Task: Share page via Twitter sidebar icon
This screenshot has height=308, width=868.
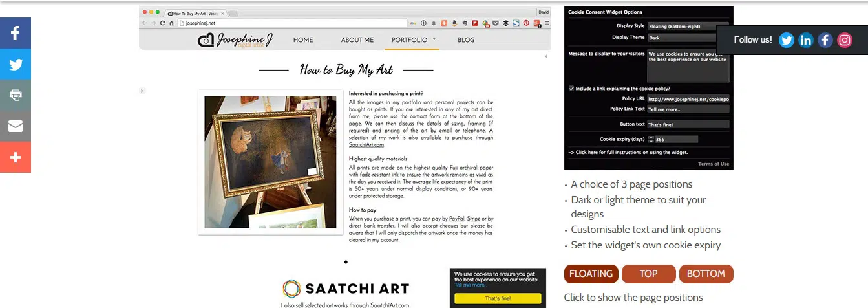Action: tap(16, 64)
